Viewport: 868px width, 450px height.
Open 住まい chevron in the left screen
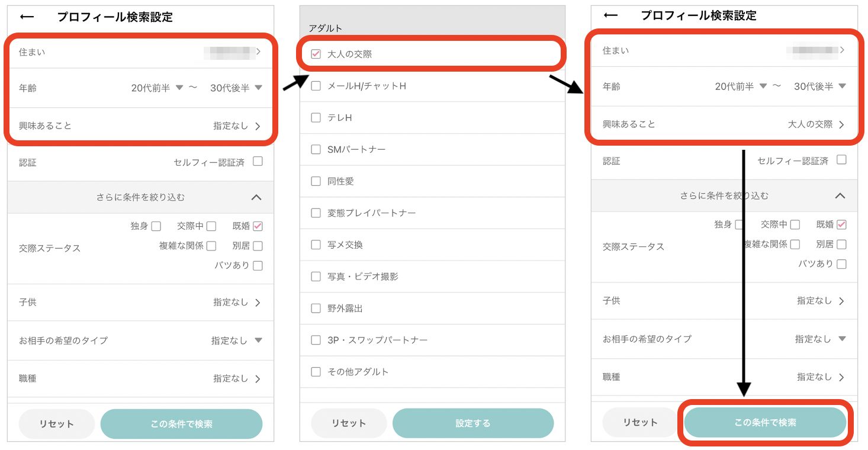(258, 52)
